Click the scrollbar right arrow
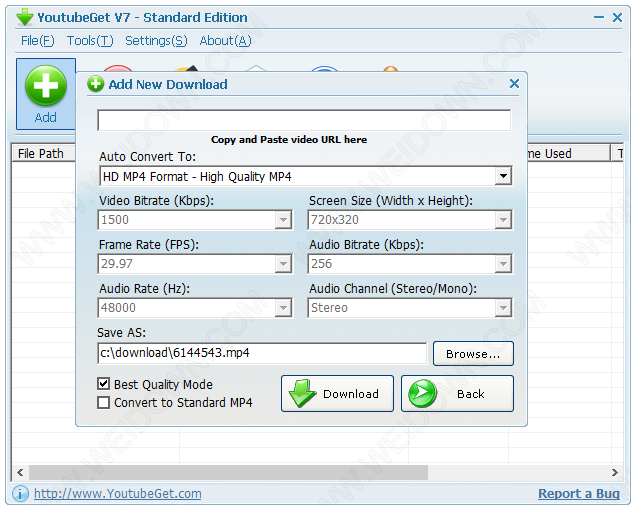This screenshot has height=505, width=631. (x=615, y=472)
